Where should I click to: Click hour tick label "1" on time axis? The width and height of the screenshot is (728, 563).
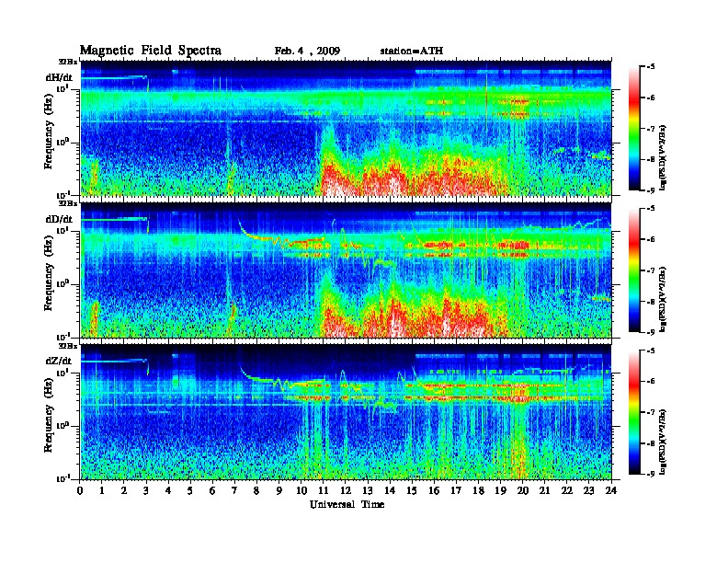coord(102,491)
